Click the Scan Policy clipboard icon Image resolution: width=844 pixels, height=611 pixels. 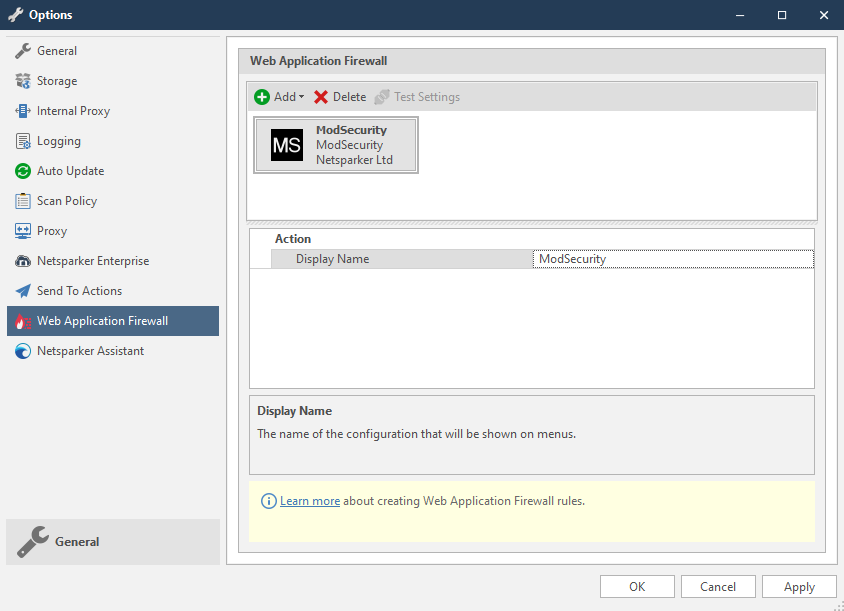pos(21,200)
